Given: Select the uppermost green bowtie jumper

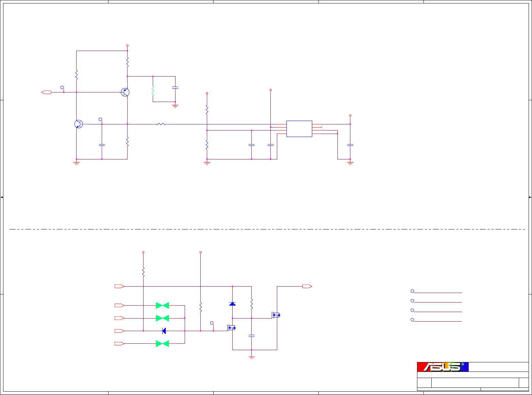Looking at the screenshot, I should pos(162,306).
